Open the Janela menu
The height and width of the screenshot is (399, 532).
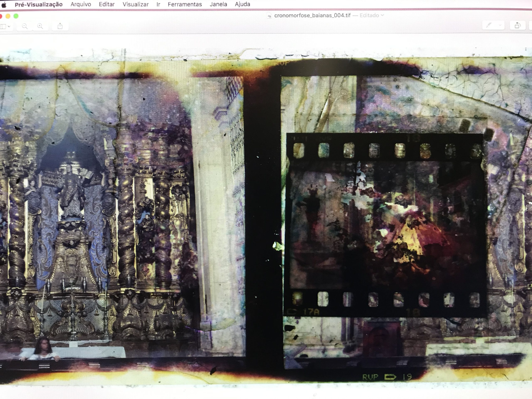click(218, 4)
